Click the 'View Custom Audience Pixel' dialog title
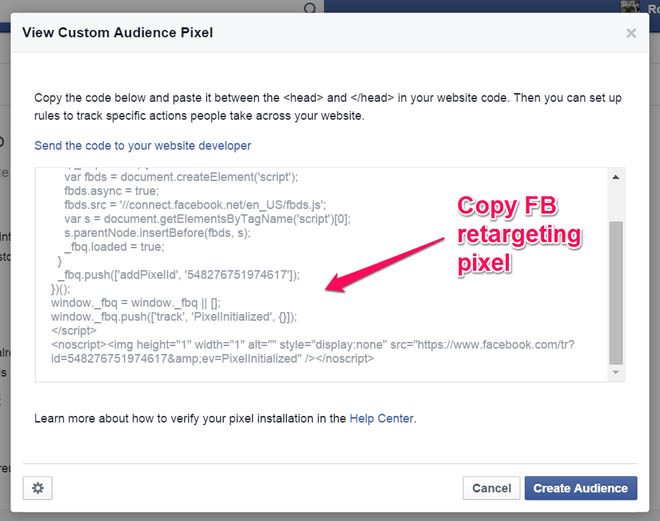 tap(118, 33)
